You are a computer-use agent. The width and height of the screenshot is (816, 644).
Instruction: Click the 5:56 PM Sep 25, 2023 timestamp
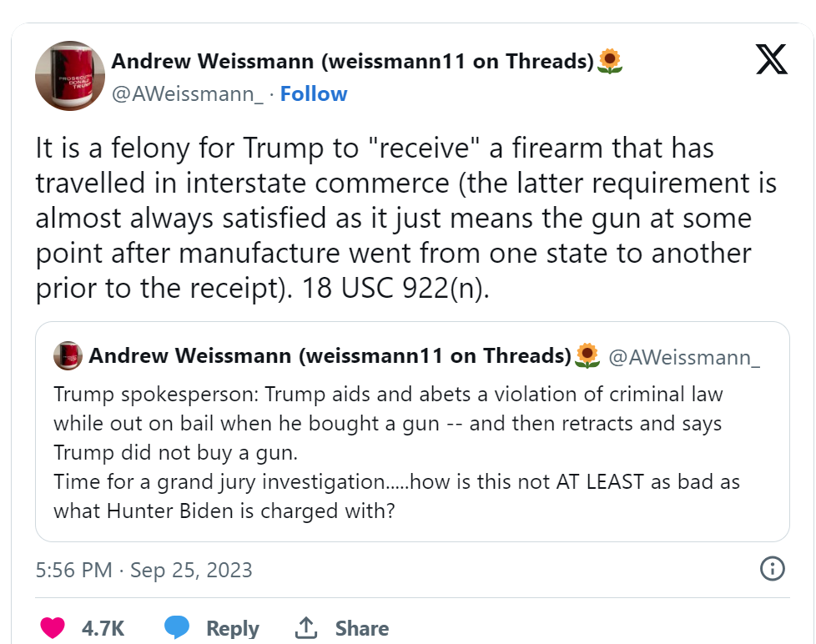(144, 571)
